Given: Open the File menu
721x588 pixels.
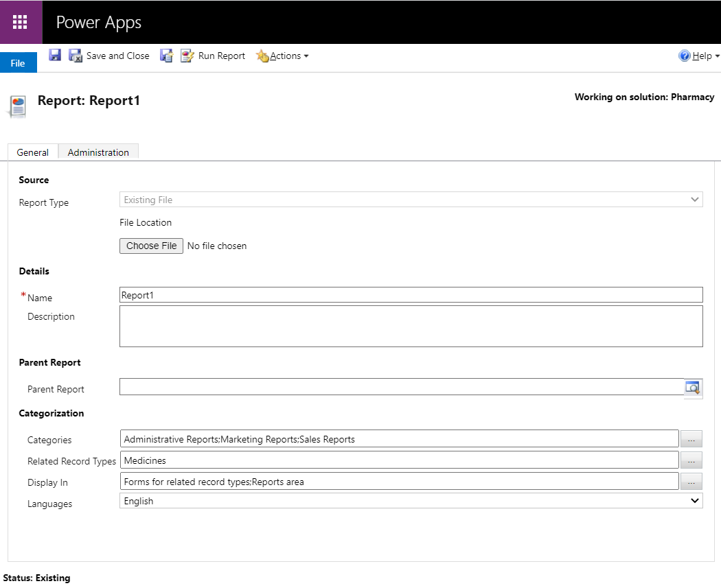Looking at the screenshot, I should [18, 63].
